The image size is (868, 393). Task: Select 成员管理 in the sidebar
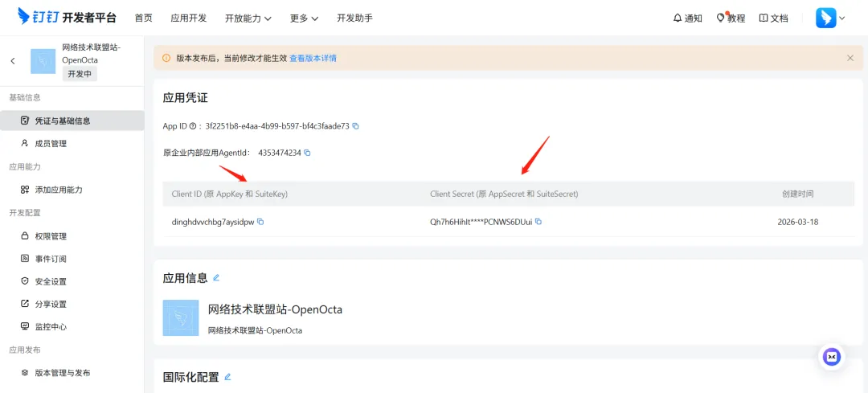pyautogui.click(x=72, y=143)
